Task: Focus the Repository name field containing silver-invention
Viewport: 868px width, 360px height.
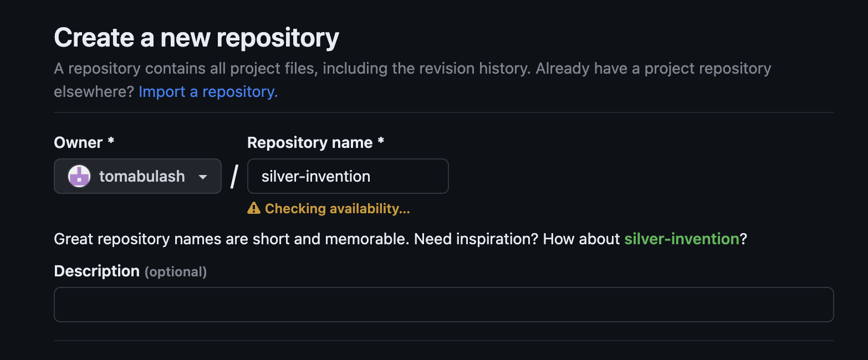Action: 348,176
